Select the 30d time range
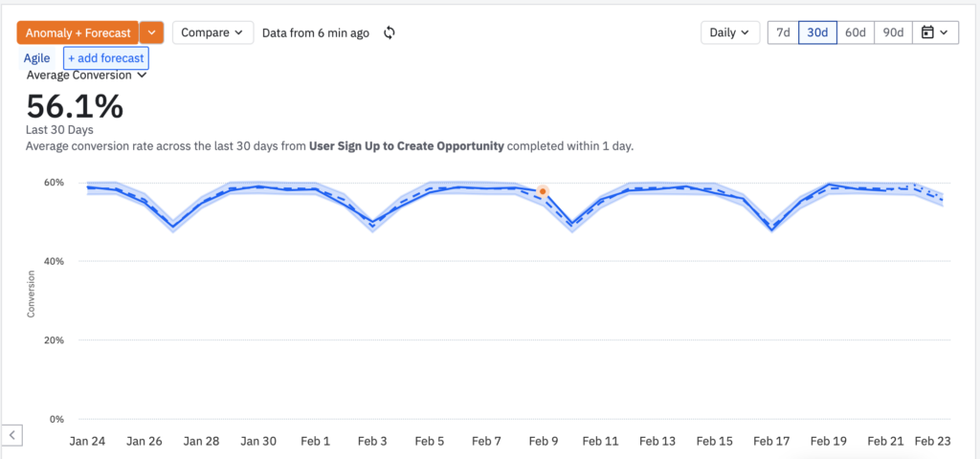This screenshot has height=459, width=980. point(817,33)
